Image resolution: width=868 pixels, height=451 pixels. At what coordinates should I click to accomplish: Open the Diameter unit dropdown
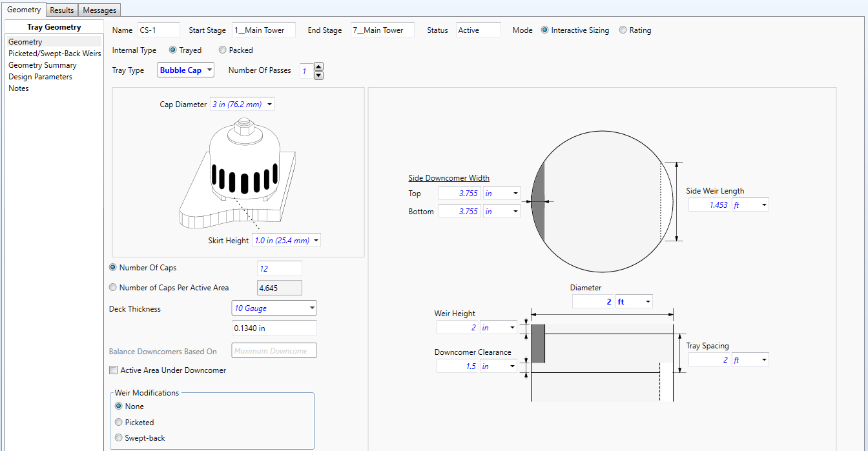point(634,301)
